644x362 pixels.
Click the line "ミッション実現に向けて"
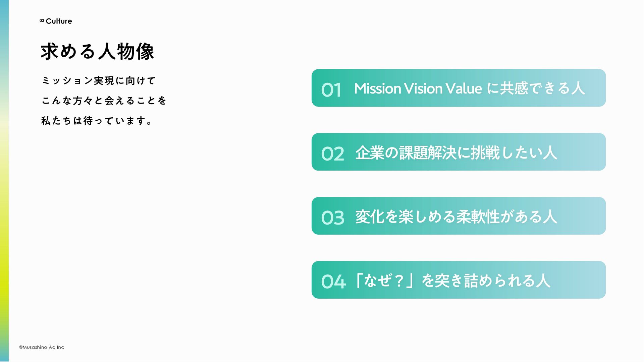point(99,81)
